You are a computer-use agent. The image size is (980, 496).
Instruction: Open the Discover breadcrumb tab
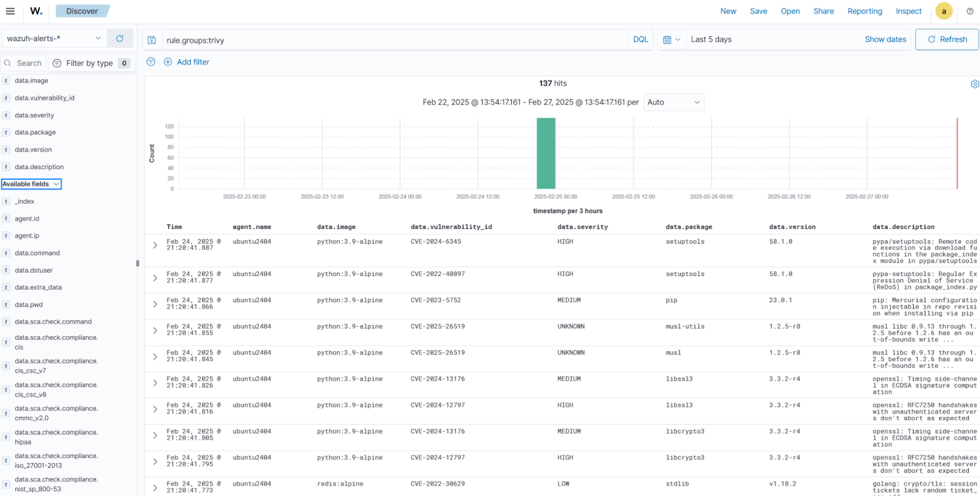point(82,11)
